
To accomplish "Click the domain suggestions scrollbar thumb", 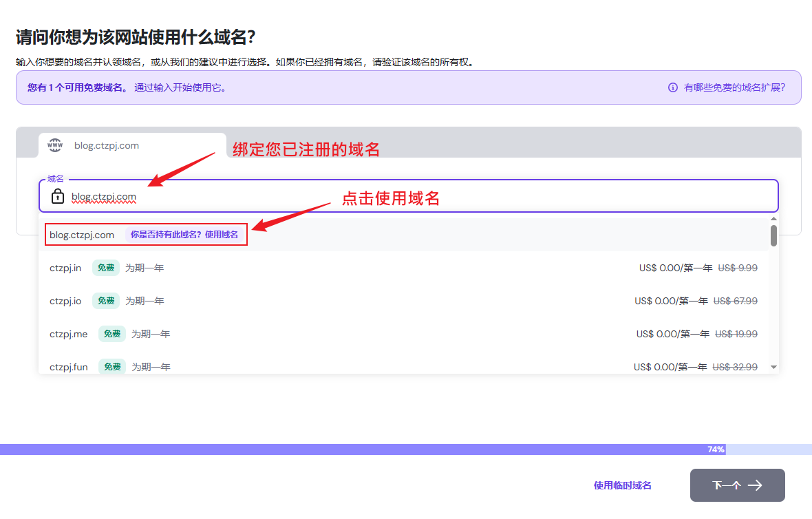I will point(773,235).
